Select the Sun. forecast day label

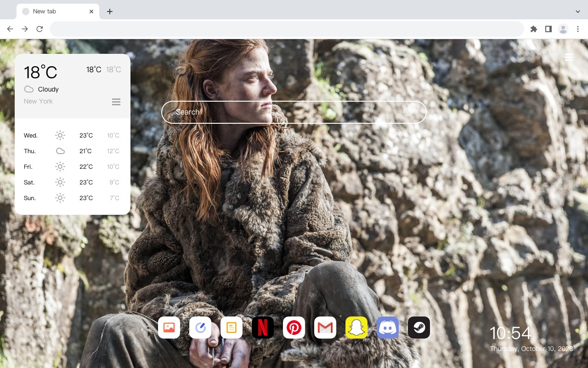[x=30, y=198]
